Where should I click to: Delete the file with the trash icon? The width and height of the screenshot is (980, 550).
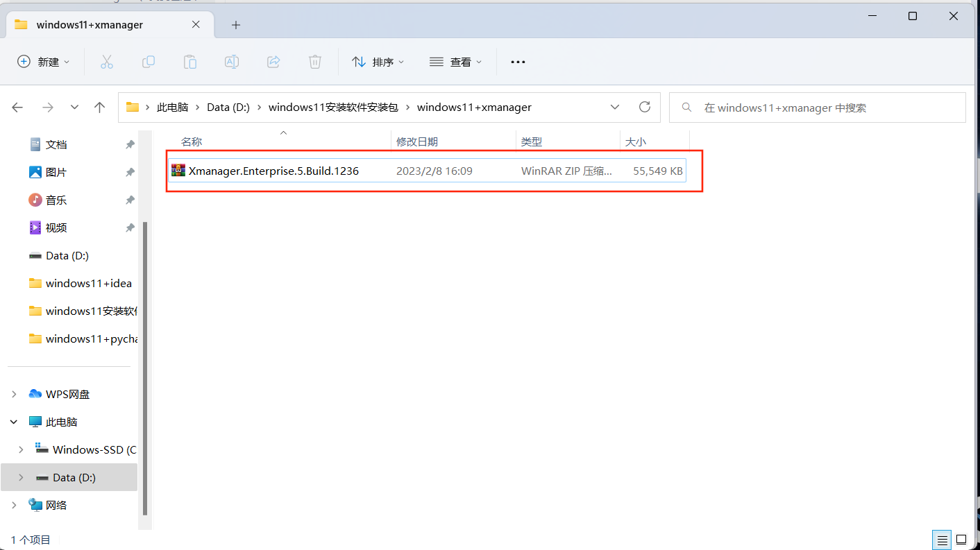pyautogui.click(x=314, y=62)
